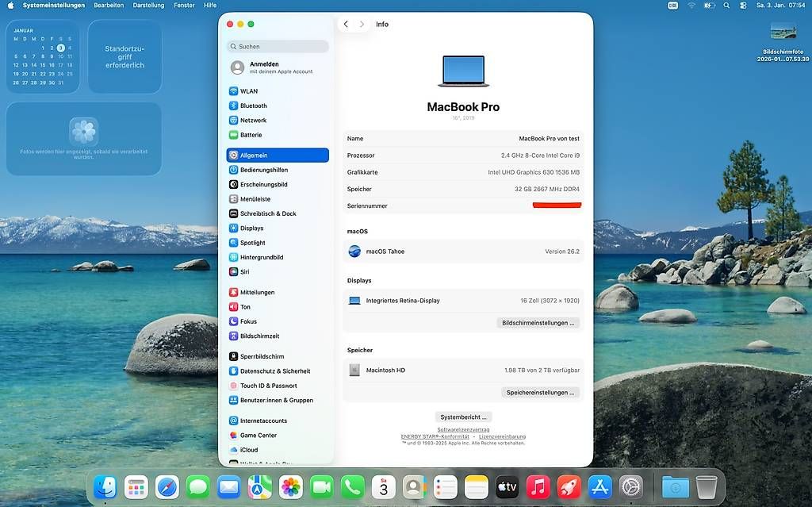
Task: Open Ton settings in the sidebar
Action: click(278, 307)
